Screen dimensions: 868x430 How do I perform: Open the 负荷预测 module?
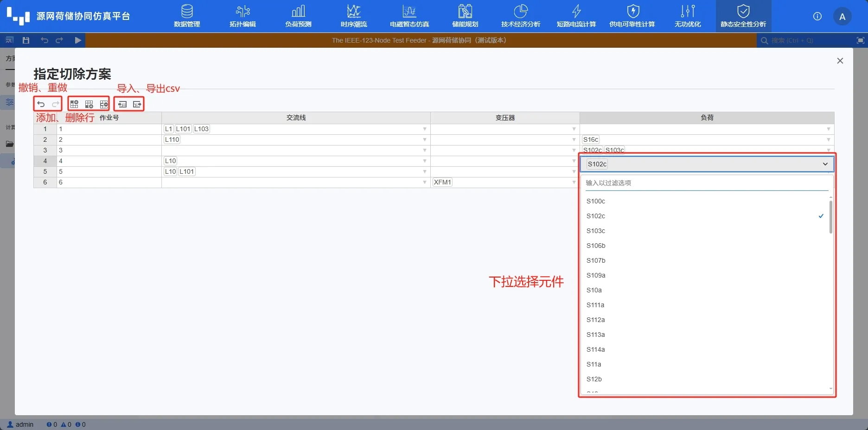[298, 16]
